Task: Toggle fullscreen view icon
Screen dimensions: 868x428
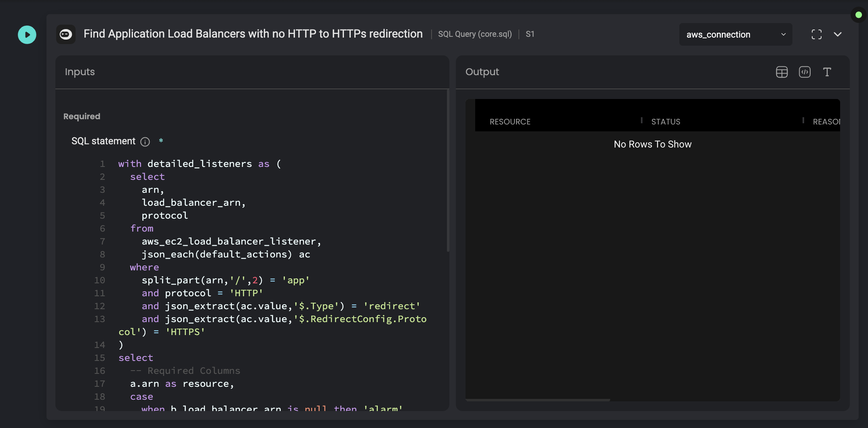Action: click(817, 34)
